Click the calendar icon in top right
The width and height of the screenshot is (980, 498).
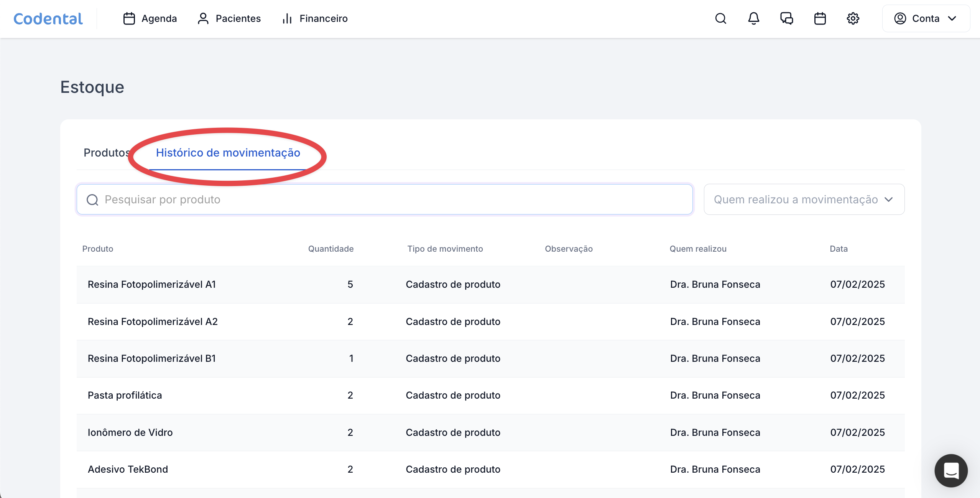820,18
